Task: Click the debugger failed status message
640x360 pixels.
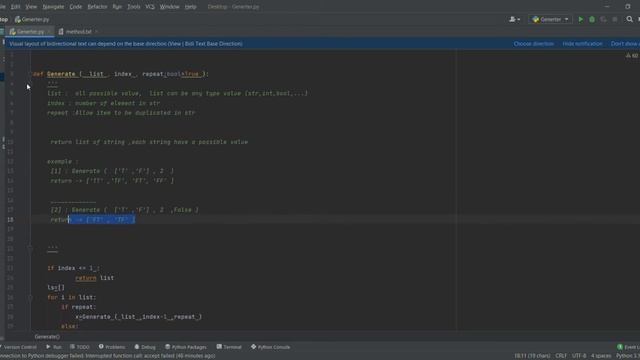Action: pyautogui.click(x=108, y=356)
